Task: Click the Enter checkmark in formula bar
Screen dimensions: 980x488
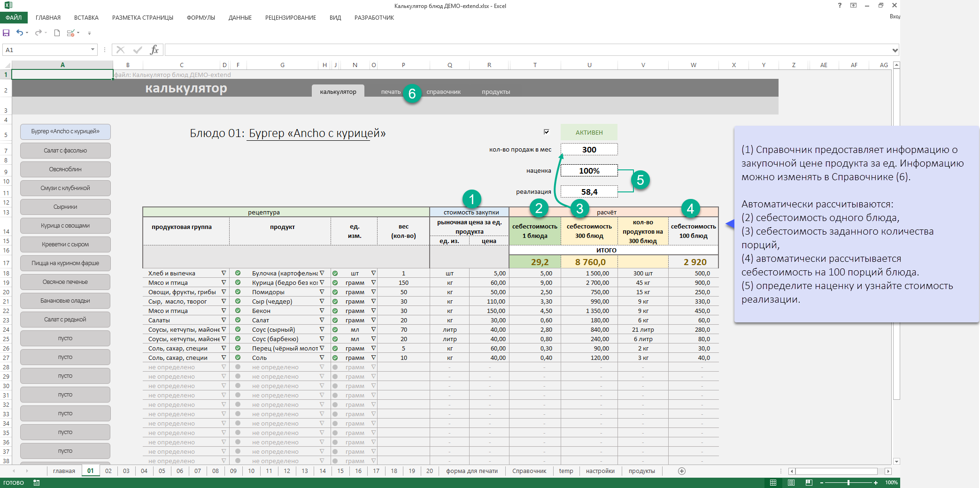Action: click(x=138, y=50)
